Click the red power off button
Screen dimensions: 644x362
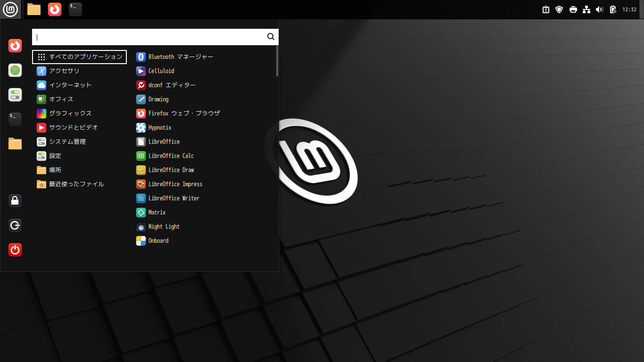click(x=15, y=250)
